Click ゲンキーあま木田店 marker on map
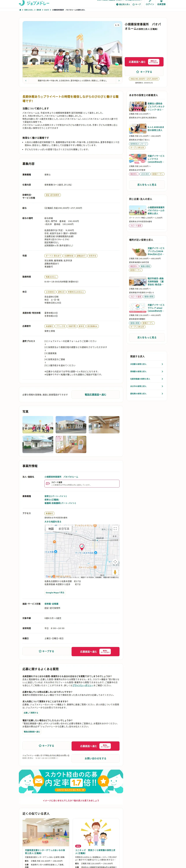The image size is (186, 868). [x=95, y=553]
